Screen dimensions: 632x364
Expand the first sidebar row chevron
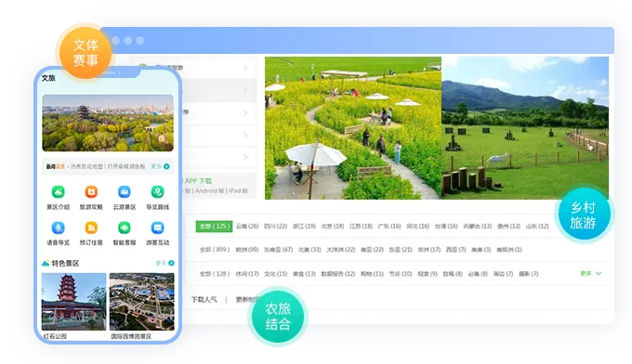(x=245, y=68)
